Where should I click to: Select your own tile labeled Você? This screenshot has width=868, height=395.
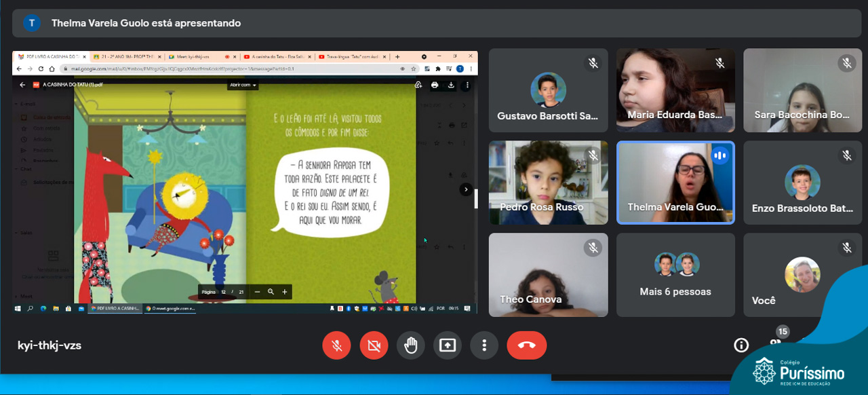(803, 275)
